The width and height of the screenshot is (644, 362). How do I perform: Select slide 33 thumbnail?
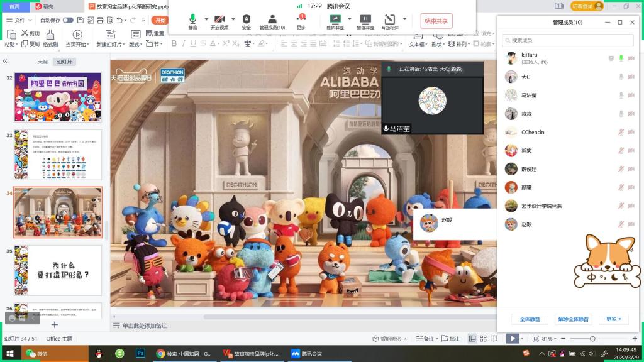pos(58,155)
